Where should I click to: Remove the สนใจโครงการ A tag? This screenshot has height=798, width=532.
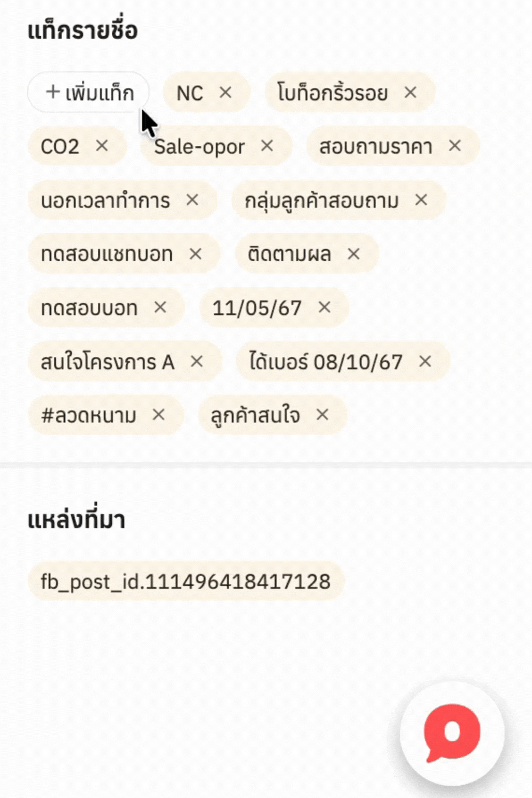(x=197, y=362)
